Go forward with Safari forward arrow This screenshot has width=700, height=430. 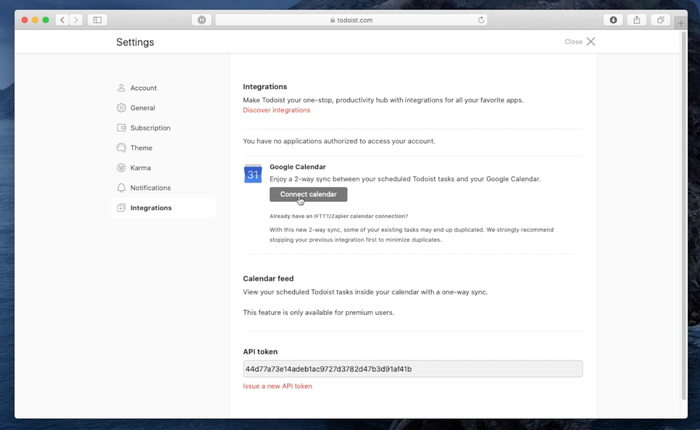pyautogui.click(x=76, y=20)
